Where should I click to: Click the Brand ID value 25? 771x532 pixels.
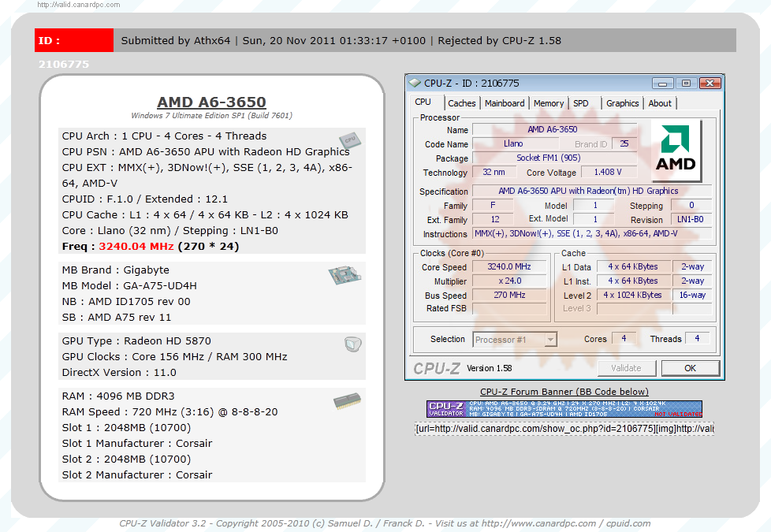click(x=624, y=143)
